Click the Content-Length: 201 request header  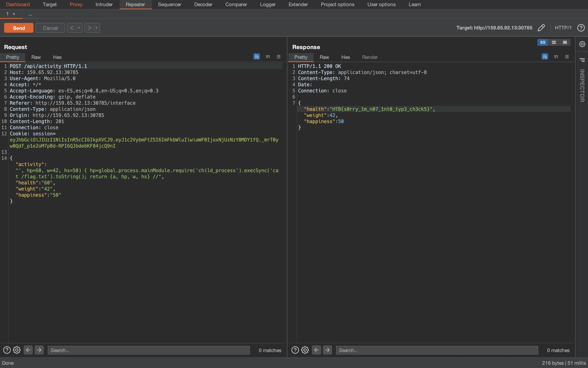click(x=37, y=121)
